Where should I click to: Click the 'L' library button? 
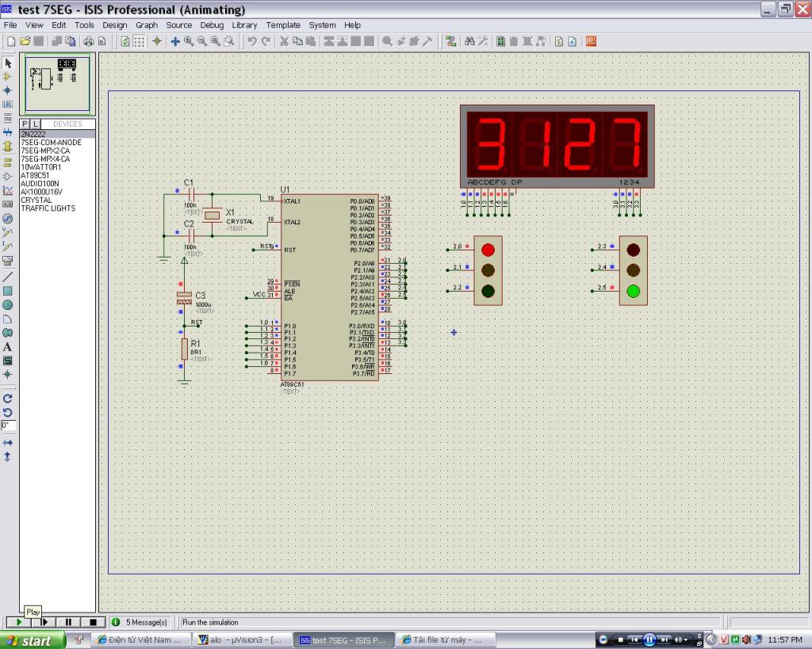(35, 124)
